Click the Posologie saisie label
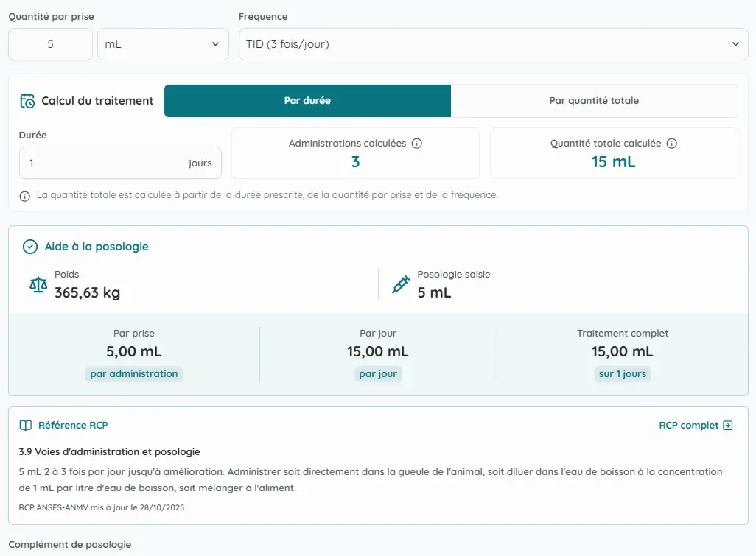The height and width of the screenshot is (556, 756). pos(454,274)
